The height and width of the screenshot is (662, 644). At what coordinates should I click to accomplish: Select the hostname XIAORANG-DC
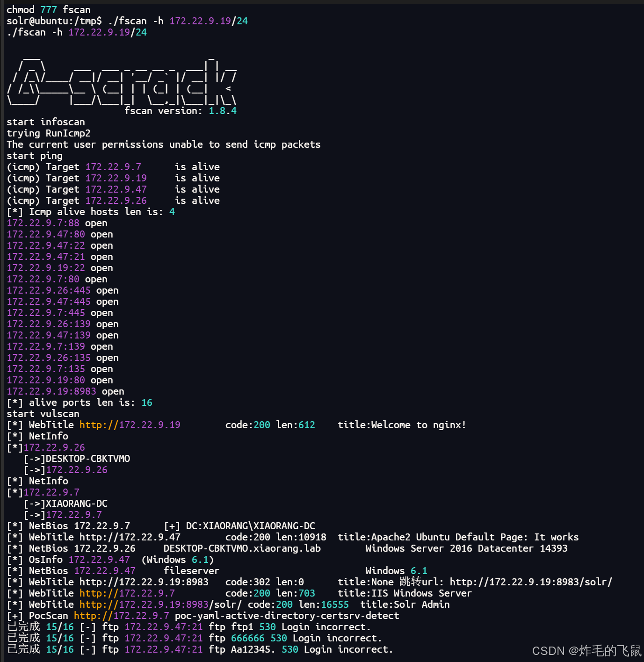click(76, 503)
